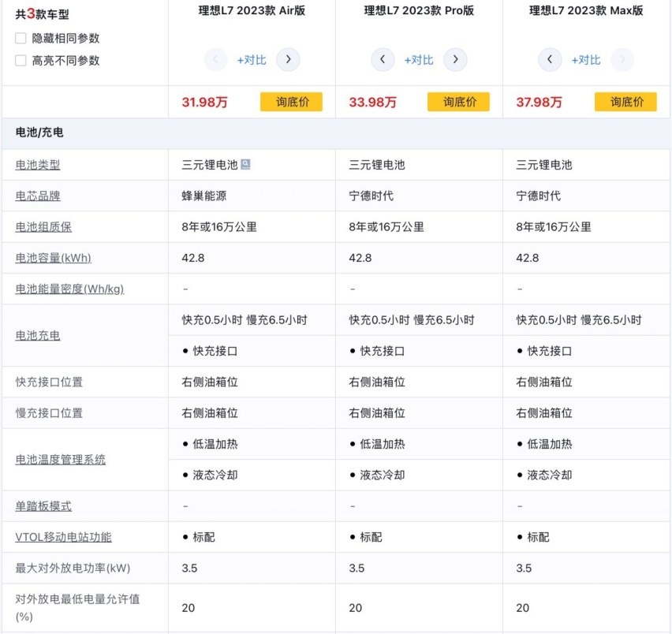Image resolution: width=672 pixels, height=634 pixels.
Task: Click the 共3款车型 heading
Action: coord(42,14)
